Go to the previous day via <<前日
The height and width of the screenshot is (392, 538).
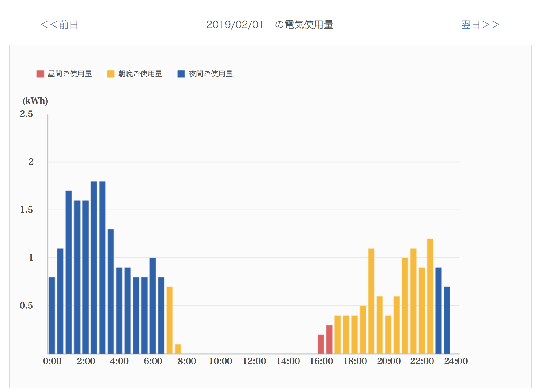59,25
